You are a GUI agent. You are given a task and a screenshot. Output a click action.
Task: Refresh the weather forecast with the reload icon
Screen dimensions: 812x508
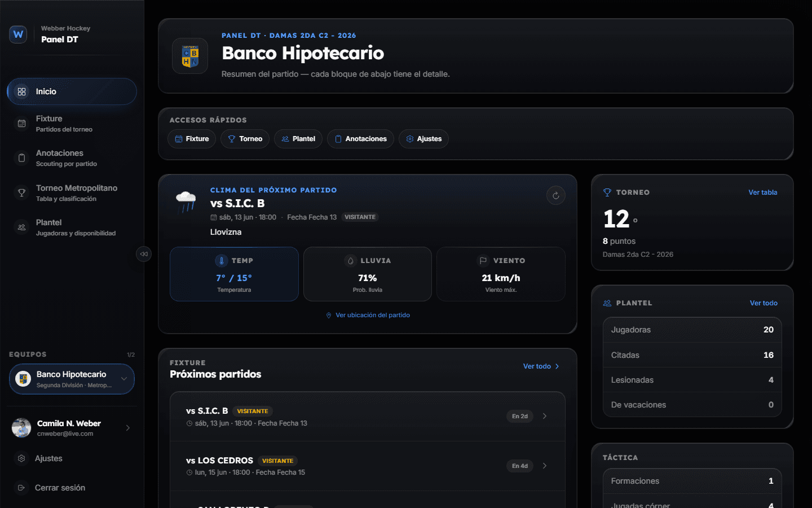tap(556, 195)
